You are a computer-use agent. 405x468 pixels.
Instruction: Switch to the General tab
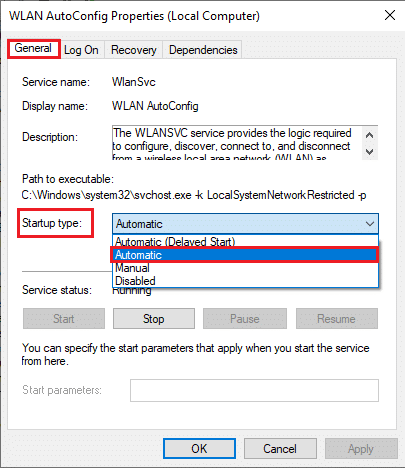coord(33,49)
